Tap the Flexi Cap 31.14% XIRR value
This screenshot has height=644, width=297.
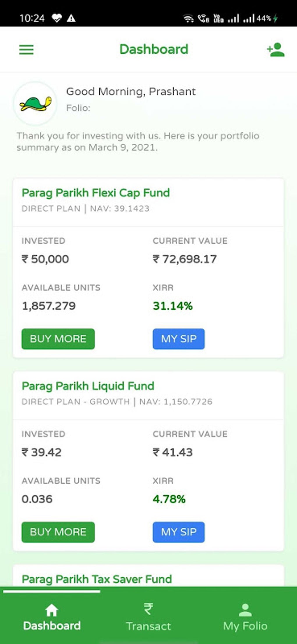coord(173,306)
